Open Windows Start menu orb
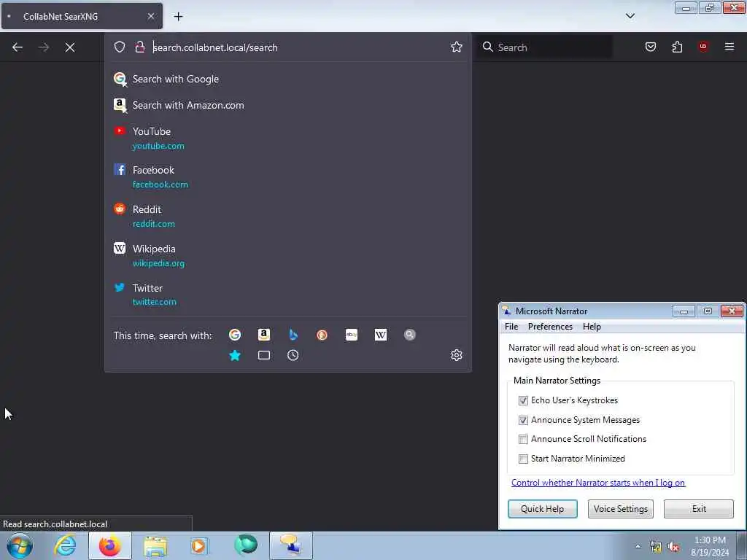The height and width of the screenshot is (560, 747). [x=20, y=545]
